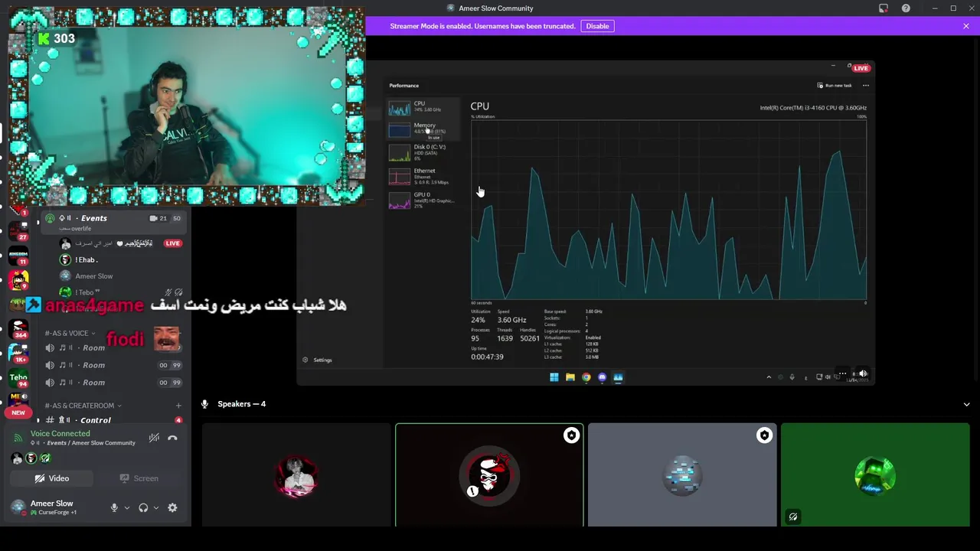This screenshot has width=980, height=551.
Task: Click moderator badge on the skull avatar tile
Action: pos(571,435)
